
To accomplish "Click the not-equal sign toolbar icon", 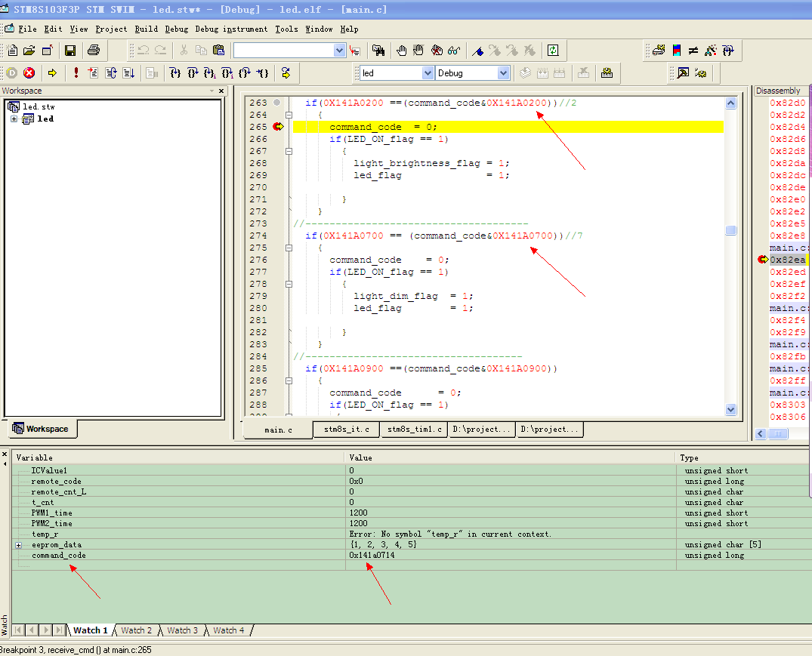I will [x=693, y=50].
